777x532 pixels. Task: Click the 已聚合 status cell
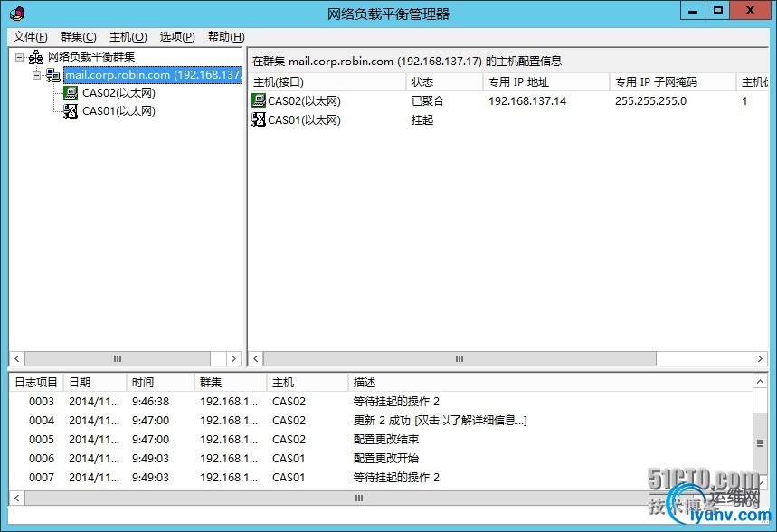pyautogui.click(x=428, y=100)
